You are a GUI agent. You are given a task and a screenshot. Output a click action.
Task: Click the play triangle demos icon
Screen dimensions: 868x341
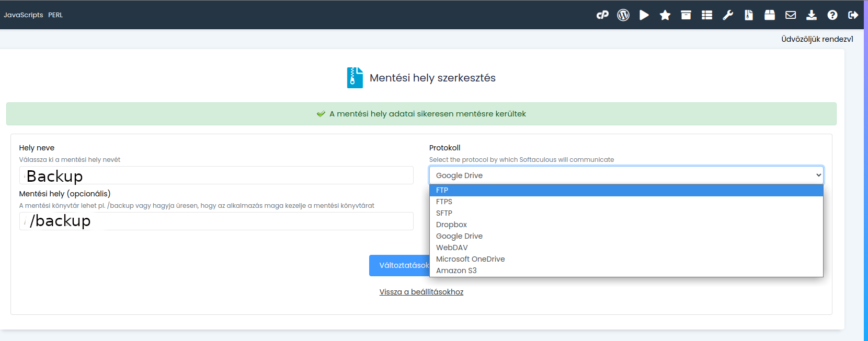tap(644, 15)
